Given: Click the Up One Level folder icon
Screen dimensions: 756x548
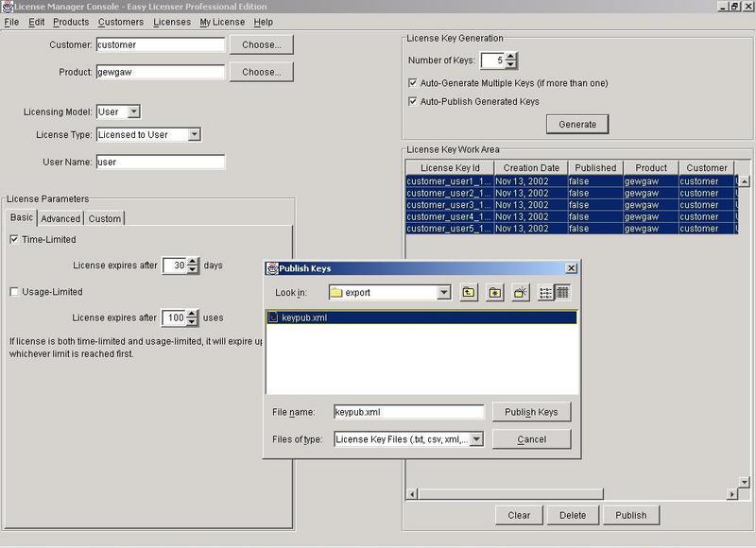Looking at the screenshot, I should point(470,293).
